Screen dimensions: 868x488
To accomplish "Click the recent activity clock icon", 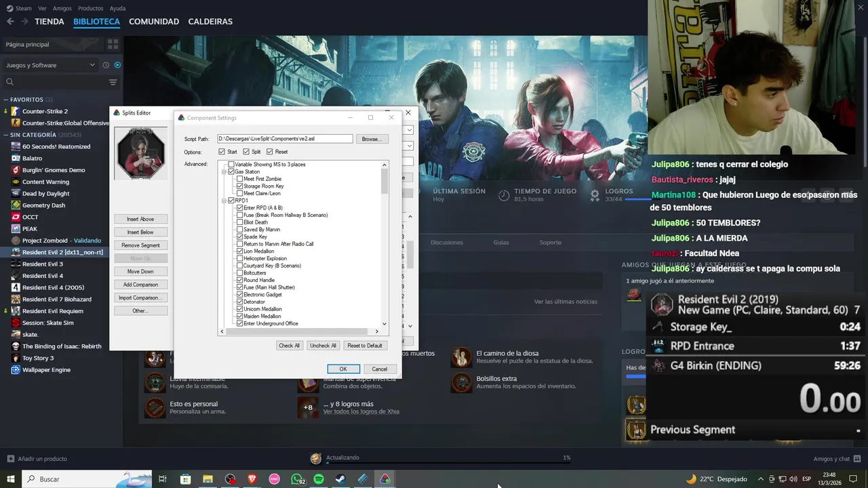I will 106,65.
